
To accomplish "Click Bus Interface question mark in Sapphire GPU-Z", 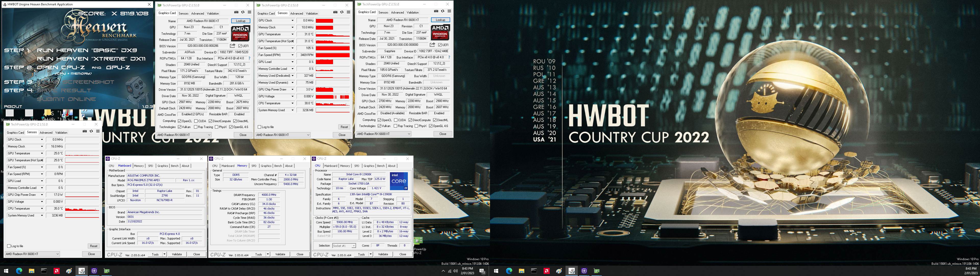I will pyautogui.click(x=449, y=57).
